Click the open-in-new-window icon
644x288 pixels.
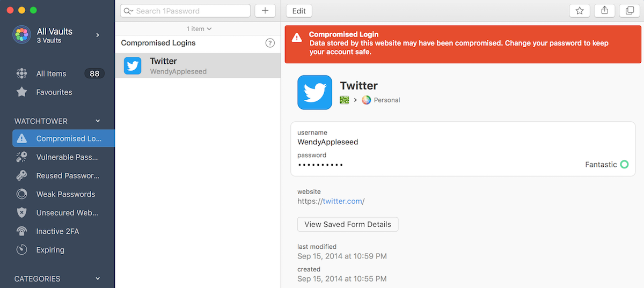(x=630, y=11)
